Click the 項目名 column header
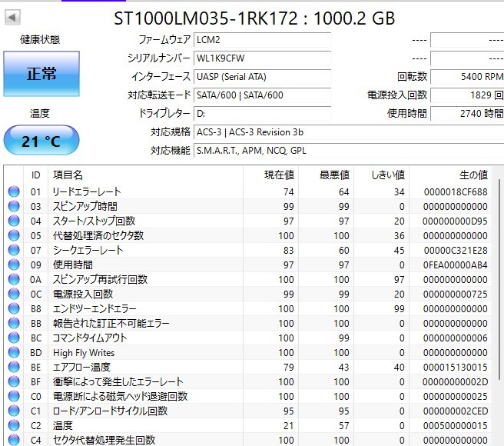The width and height of the screenshot is (504, 446). tap(145, 175)
